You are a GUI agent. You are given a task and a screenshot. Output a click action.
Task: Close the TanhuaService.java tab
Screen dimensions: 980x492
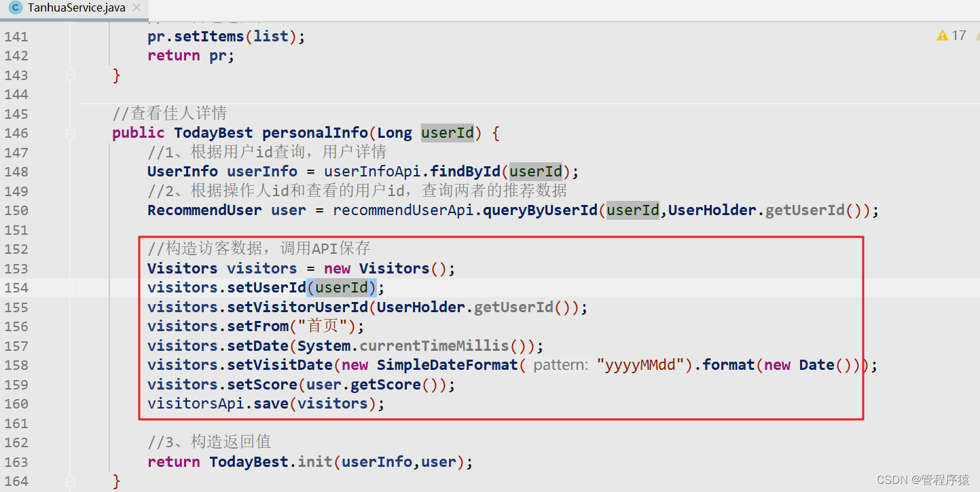point(137,8)
